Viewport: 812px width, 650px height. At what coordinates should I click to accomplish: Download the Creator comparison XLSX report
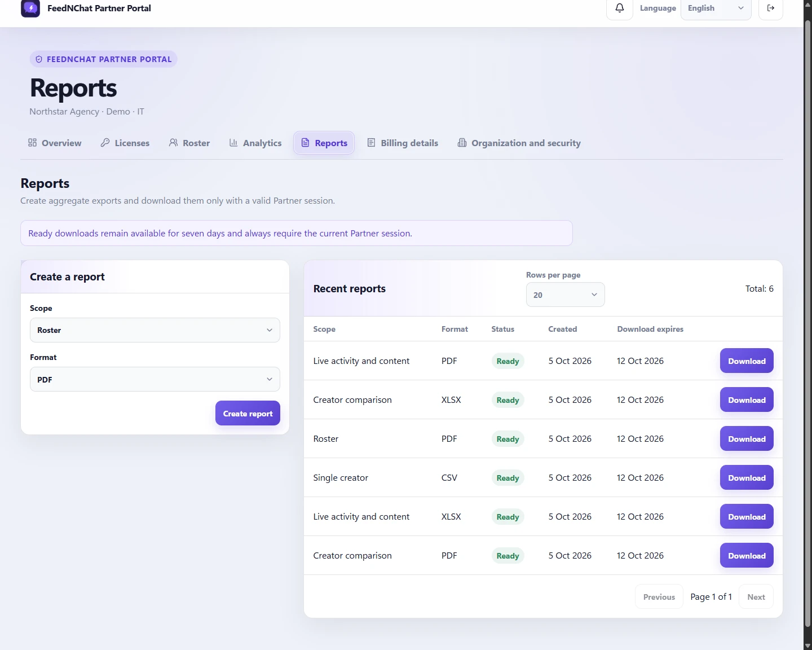(x=747, y=400)
